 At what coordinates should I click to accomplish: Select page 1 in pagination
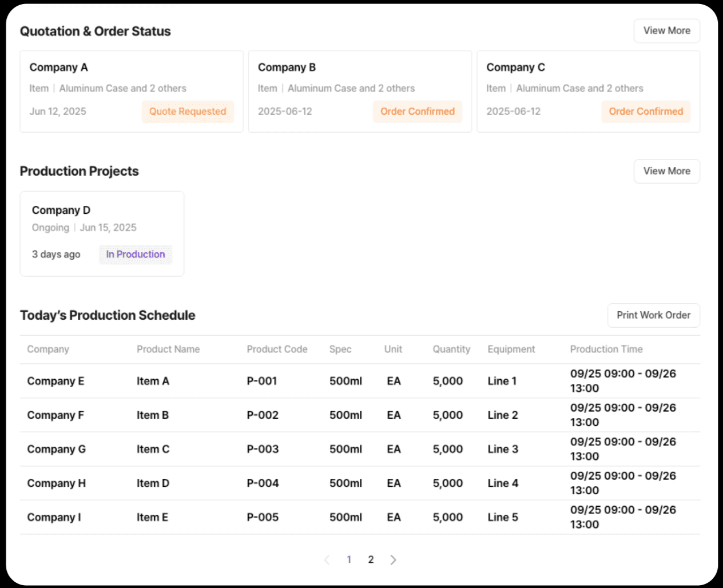(x=349, y=560)
